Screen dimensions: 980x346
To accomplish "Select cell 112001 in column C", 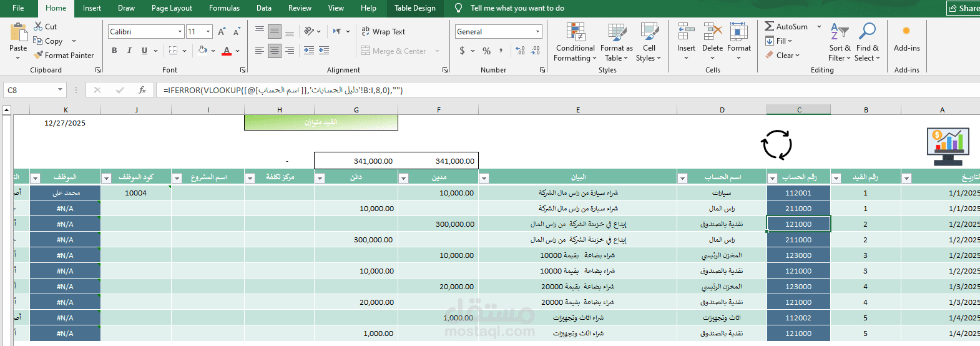I will click(798, 193).
